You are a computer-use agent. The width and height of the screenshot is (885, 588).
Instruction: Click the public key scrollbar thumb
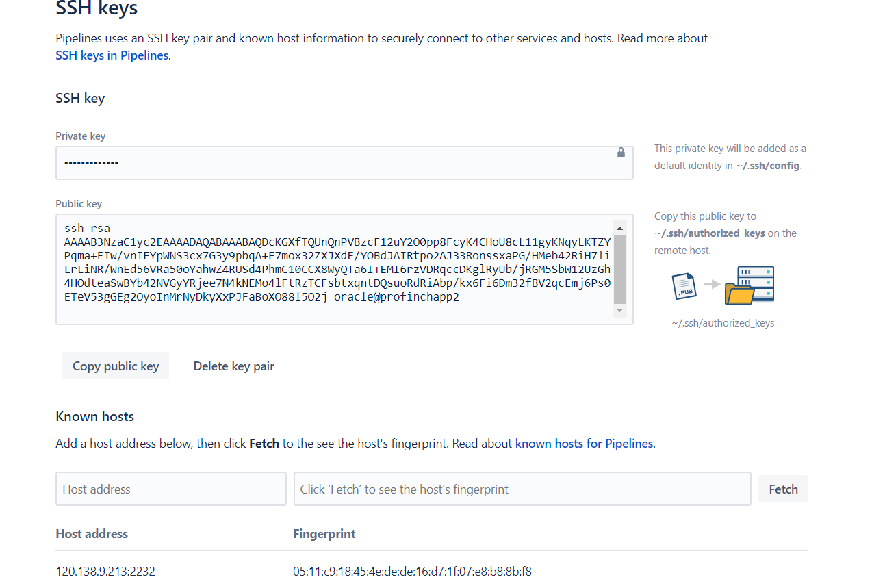point(619,269)
